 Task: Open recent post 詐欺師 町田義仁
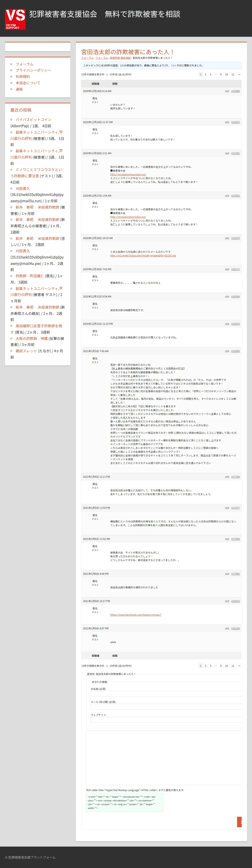(x=30, y=276)
